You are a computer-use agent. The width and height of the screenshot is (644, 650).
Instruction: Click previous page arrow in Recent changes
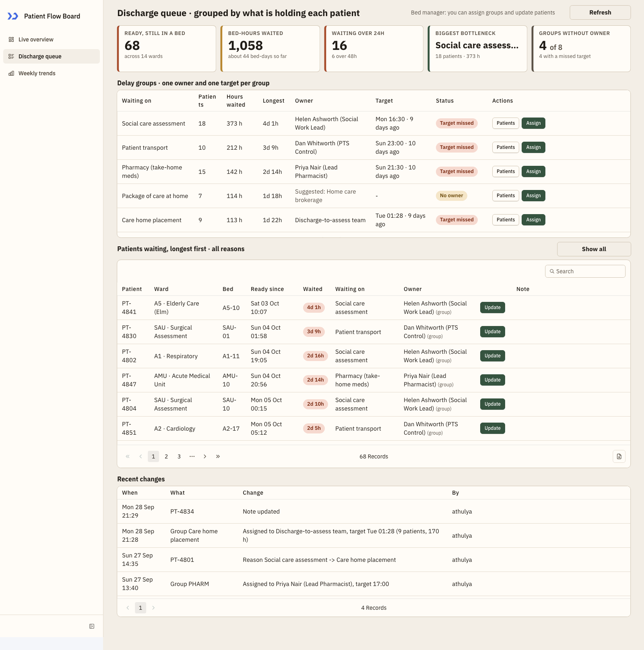pyautogui.click(x=128, y=608)
